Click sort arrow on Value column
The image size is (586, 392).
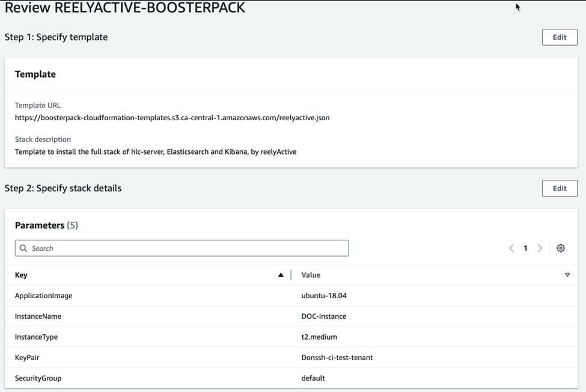coord(567,275)
